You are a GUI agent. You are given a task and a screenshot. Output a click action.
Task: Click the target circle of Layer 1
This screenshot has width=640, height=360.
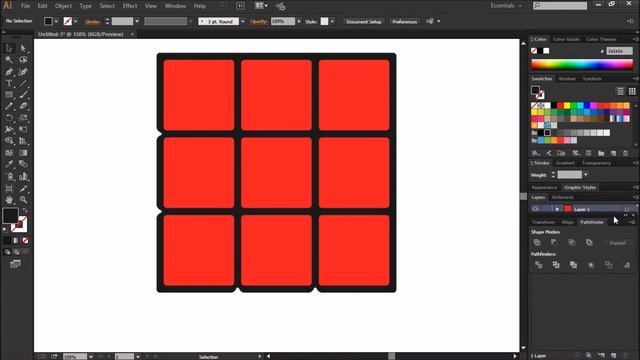click(627, 209)
